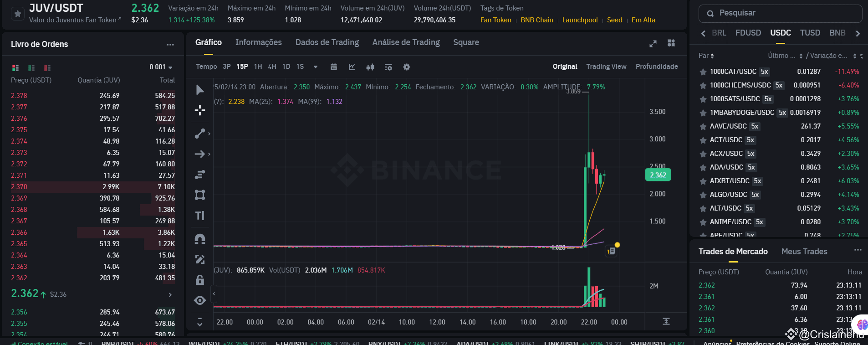Click the 2.362 current price marker on axis
The width and height of the screenshot is (868, 345).
tap(658, 175)
